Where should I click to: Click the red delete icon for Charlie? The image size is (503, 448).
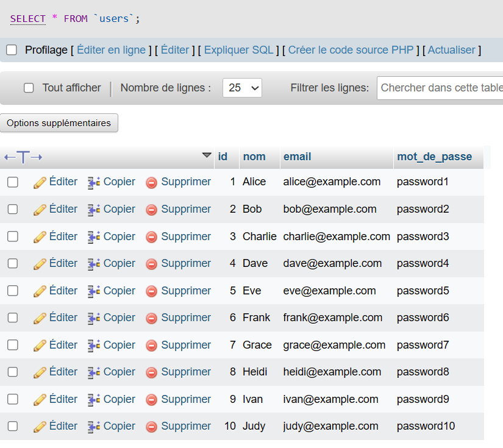click(151, 237)
